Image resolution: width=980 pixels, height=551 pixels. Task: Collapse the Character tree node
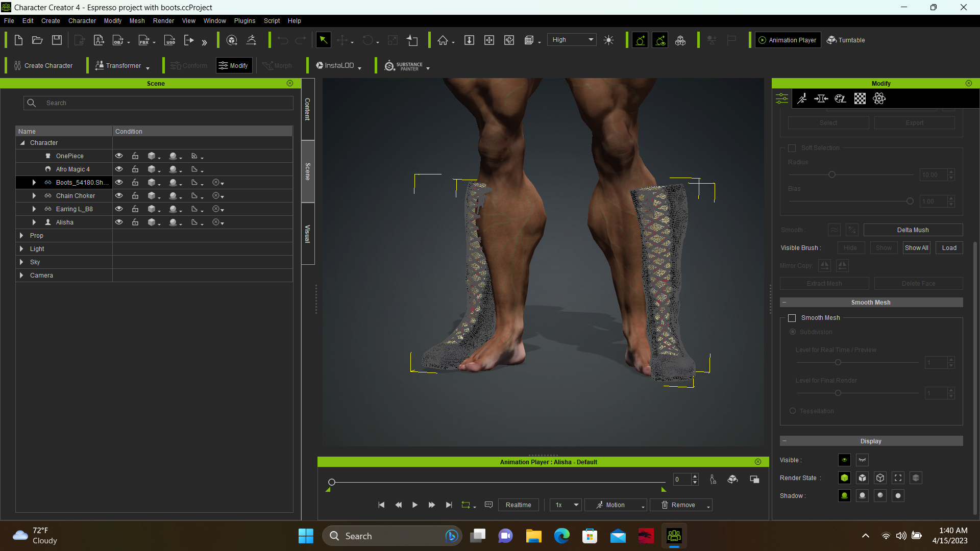pos(22,143)
